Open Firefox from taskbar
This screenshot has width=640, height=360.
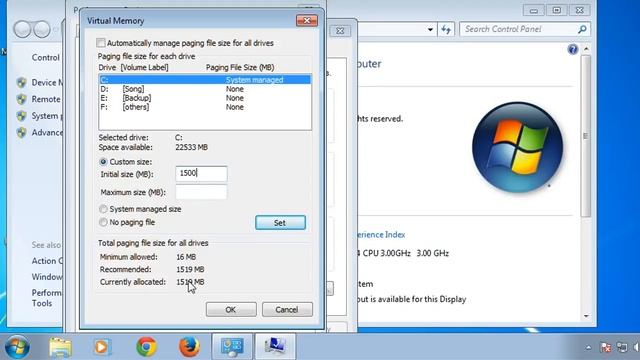(x=189, y=347)
